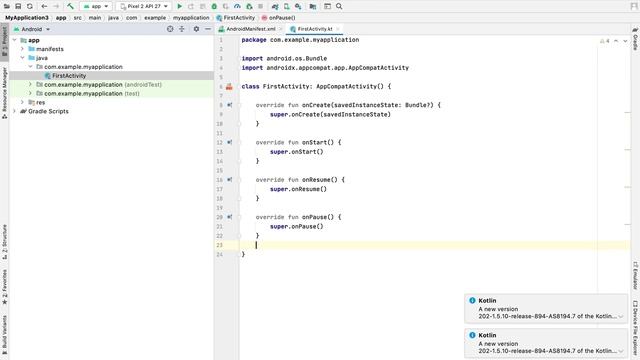
Task: Expand com.example.myapplication (test) package
Action: pyautogui.click(x=31, y=93)
